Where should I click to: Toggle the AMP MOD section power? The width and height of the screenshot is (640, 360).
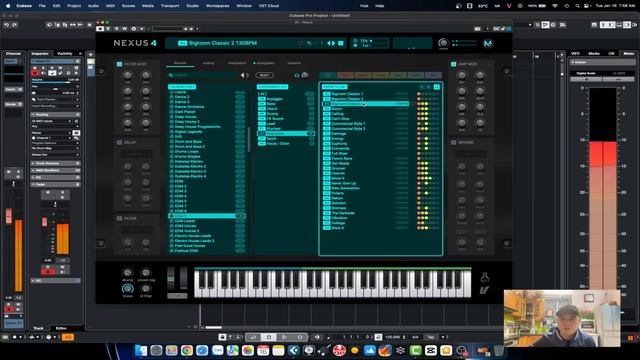pos(453,64)
